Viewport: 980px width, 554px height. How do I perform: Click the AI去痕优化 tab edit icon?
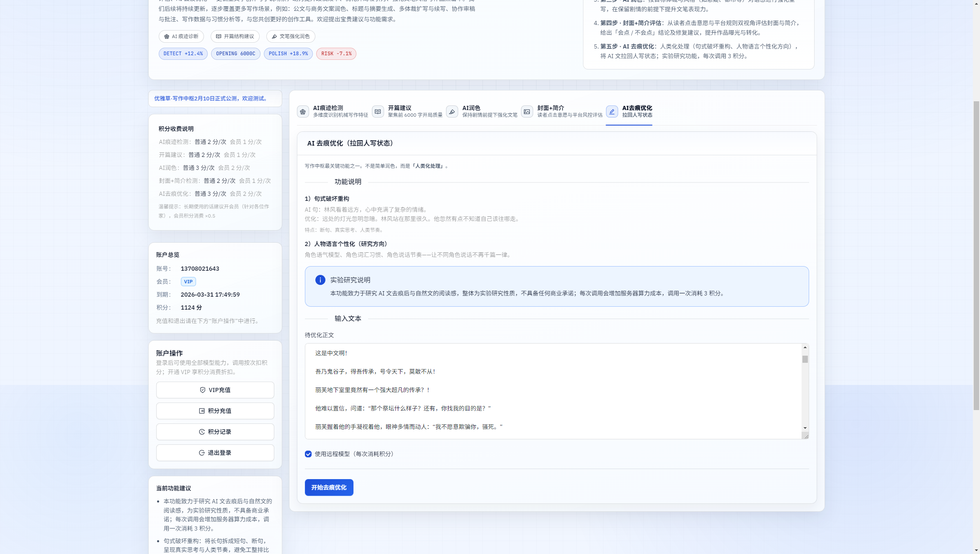pos(612,112)
